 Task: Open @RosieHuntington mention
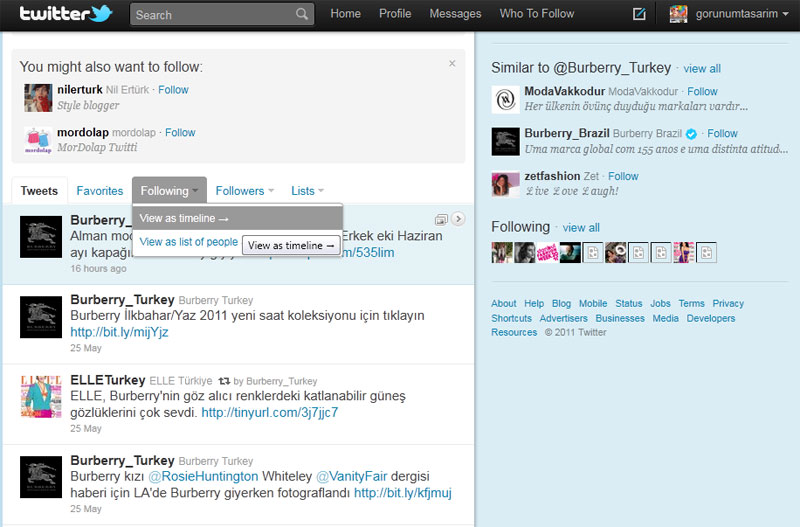point(203,476)
